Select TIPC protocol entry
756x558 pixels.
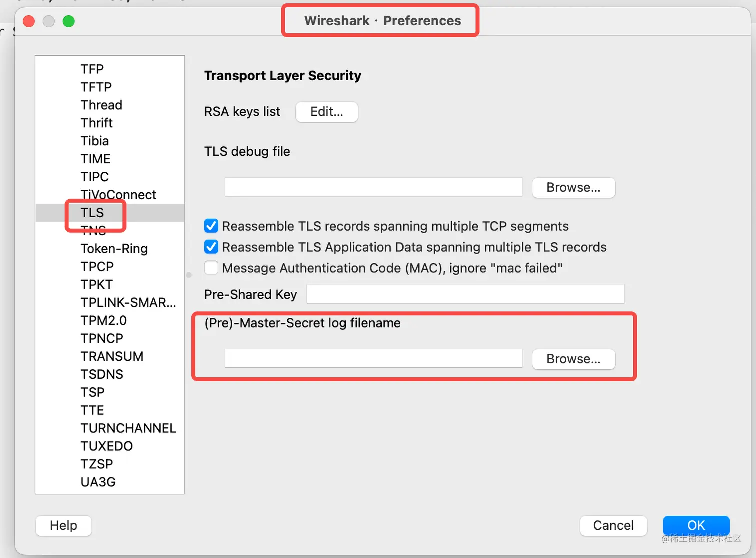coord(110,177)
